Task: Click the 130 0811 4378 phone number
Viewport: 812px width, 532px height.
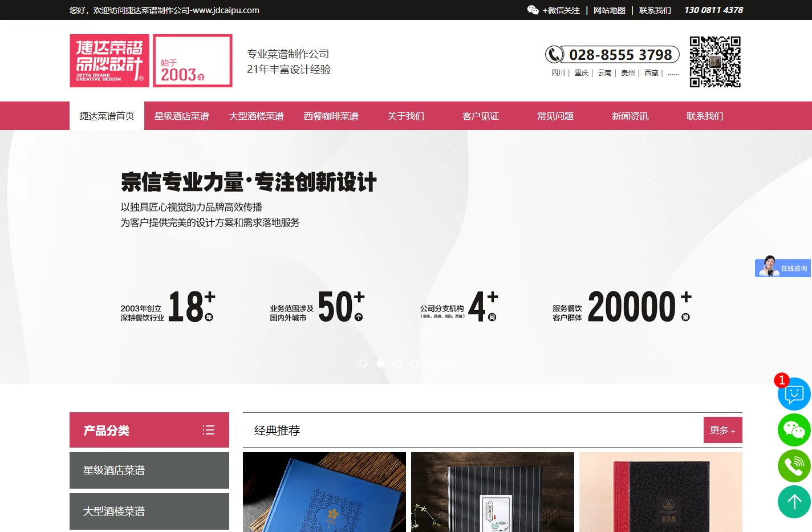Action: (x=713, y=10)
